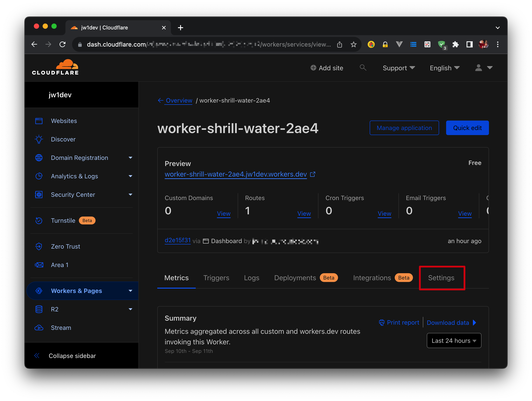
Task: Bookmark page with star icon
Action: pyautogui.click(x=353, y=45)
